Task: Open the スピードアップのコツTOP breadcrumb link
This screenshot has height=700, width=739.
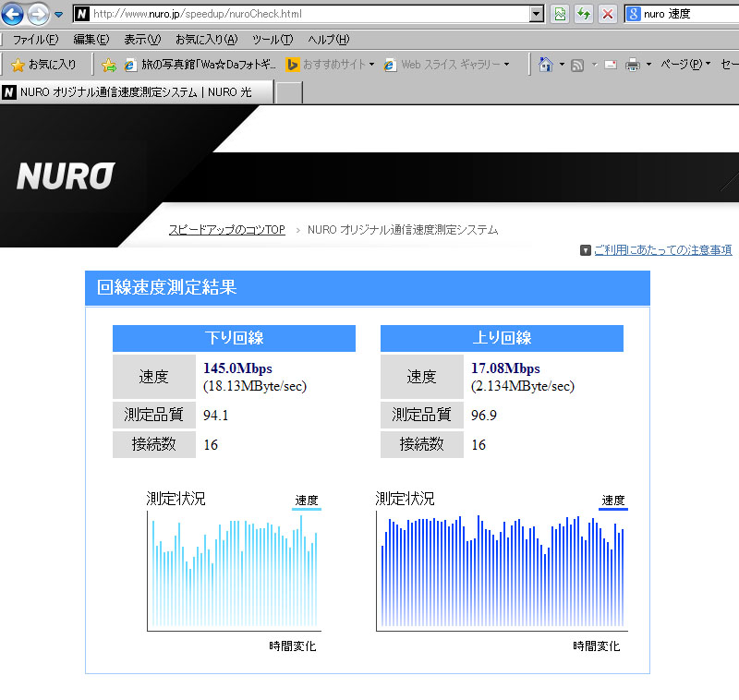Action: (227, 229)
